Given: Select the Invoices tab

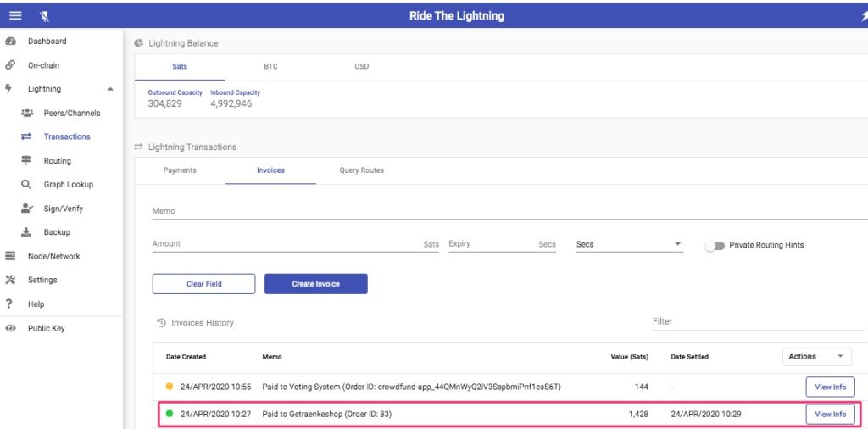Looking at the screenshot, I should tap(270, 170).
